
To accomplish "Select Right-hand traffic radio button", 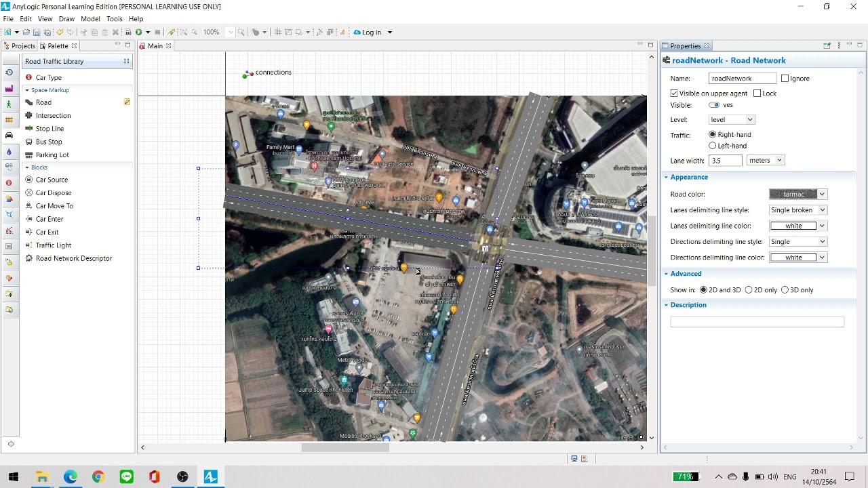I will [712, 135].
